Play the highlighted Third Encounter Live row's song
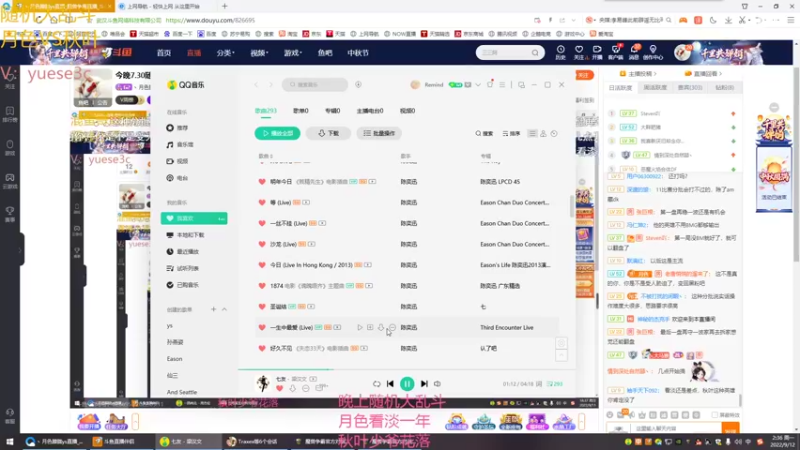This screenshot has height=450, width=800. [x=360, y=328]
